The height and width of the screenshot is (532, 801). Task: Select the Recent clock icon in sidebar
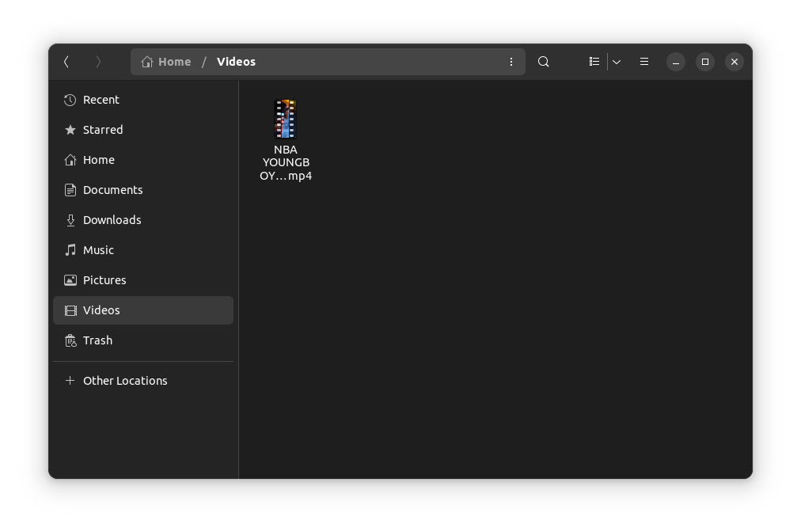(x=70, y=99)
